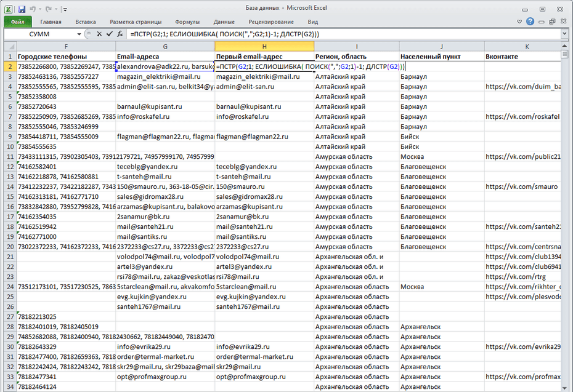
Task: Click link https://vk.com/smauro
Action: click(x=522, y=186)
